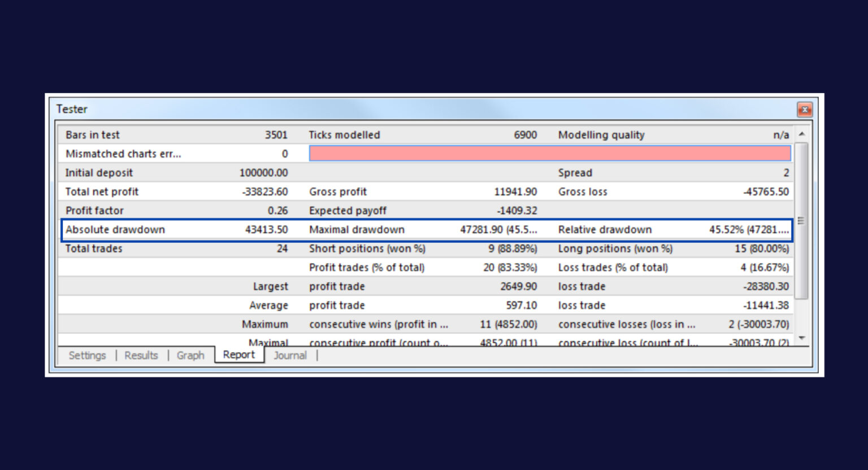The image size is (868, 470).
Task: Click the modelling quality value n/a
Action: pyautogui.click(x=781, y=135)
